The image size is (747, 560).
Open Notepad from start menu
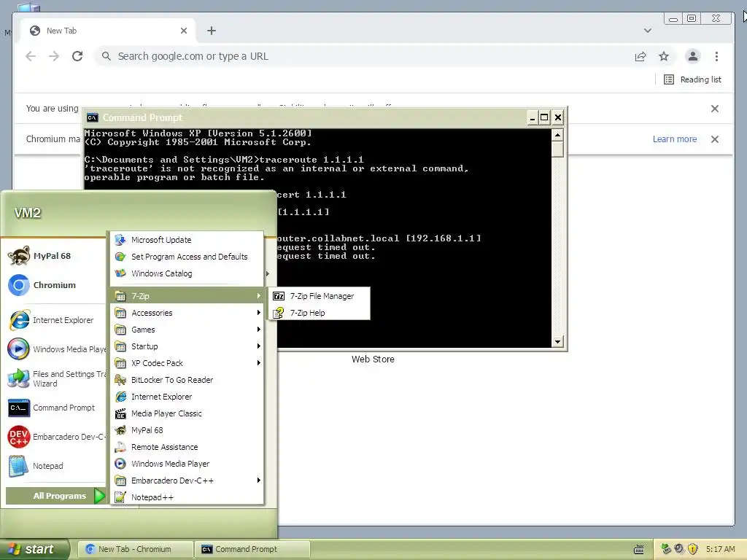tap(53, 466)
